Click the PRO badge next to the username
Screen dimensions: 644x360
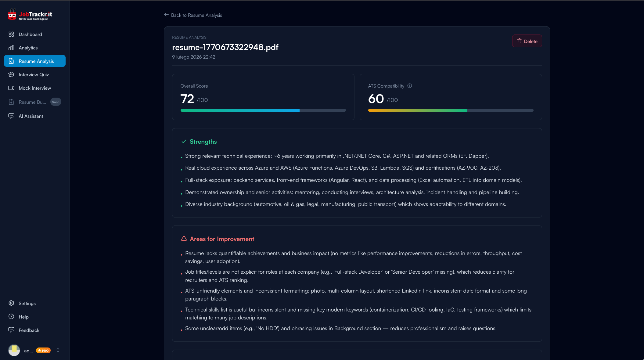[43, 350]
